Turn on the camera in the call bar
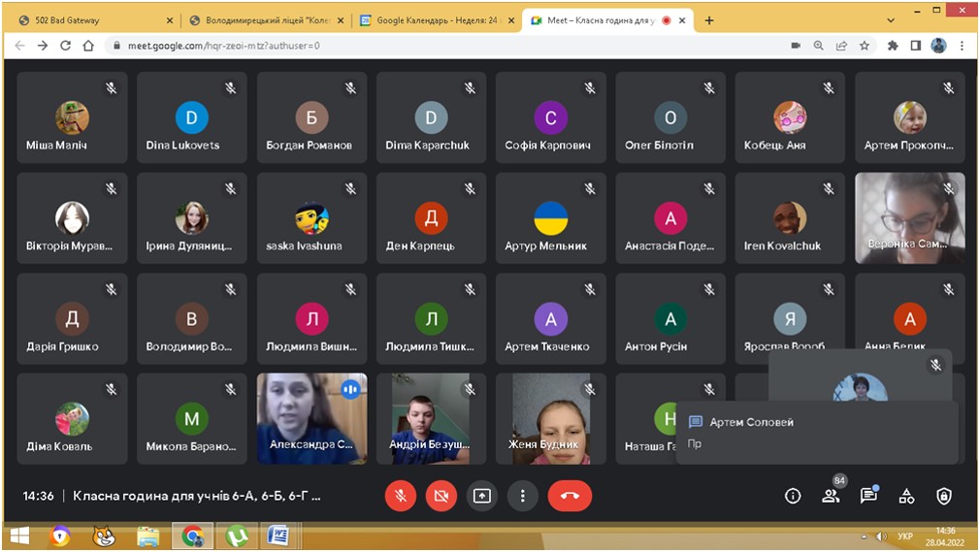980x552 pixels. coord(441,496)
